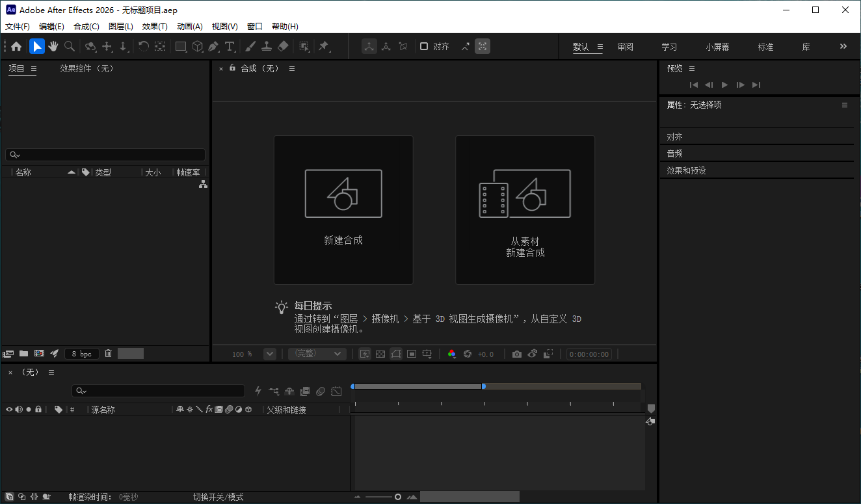Open the (完整) resolution dropdown
This screenshot has height=504, width=861.
tap(317, 354)
